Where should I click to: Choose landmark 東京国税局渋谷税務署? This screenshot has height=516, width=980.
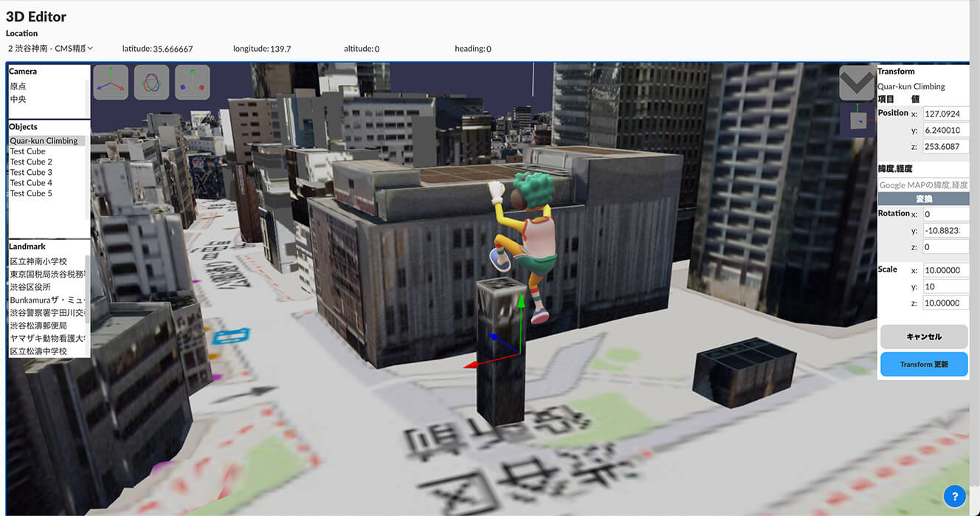pyautogui.click(x=47, y=274)
